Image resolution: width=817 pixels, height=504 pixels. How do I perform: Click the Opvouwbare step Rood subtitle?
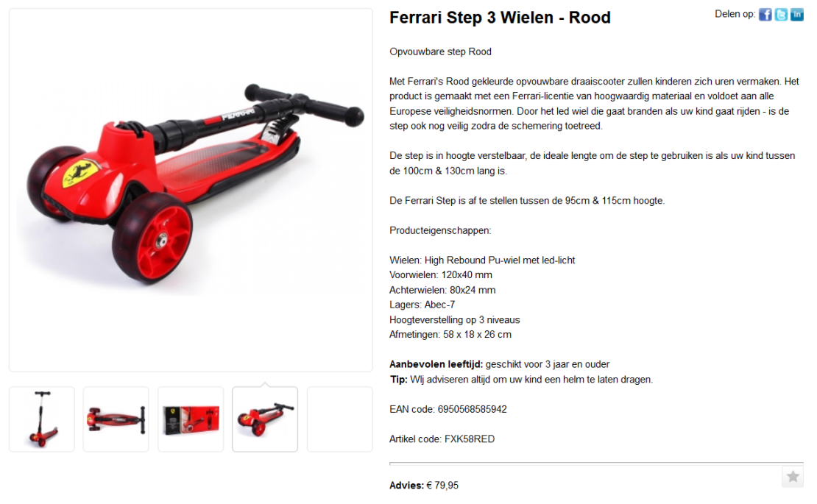(x=440, y=52)
